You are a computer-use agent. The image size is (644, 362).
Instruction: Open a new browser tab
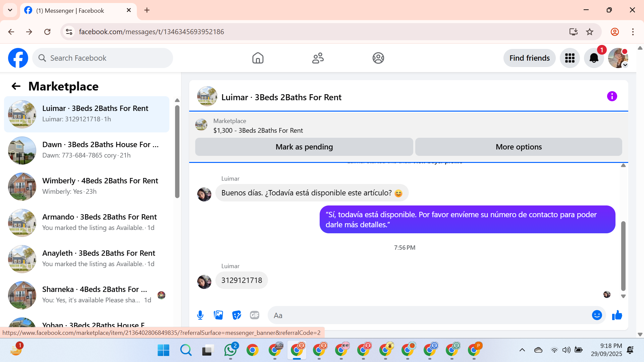[x=147, y=10]
